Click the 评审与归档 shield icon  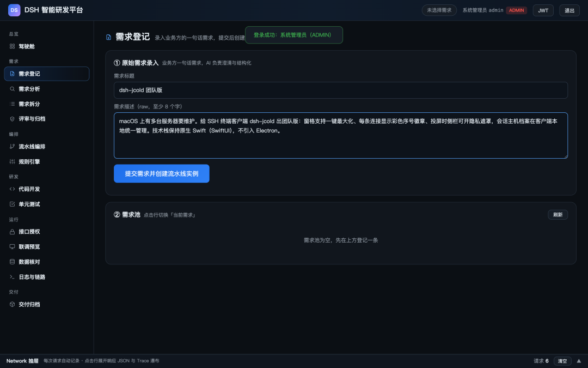point(12,119)
